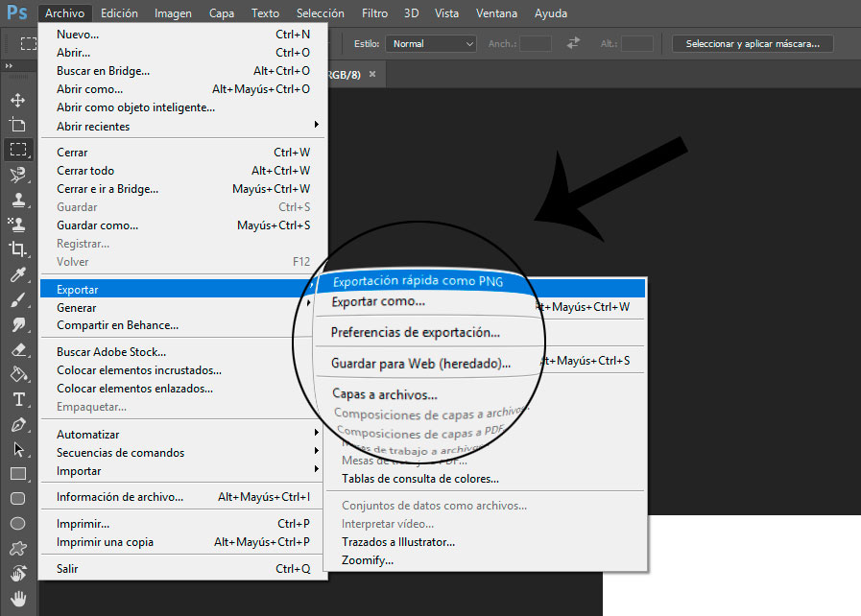Select the Custom Shape tool
Image resolution: width=861 pixels, height=616 pixels.
(17, 548)
